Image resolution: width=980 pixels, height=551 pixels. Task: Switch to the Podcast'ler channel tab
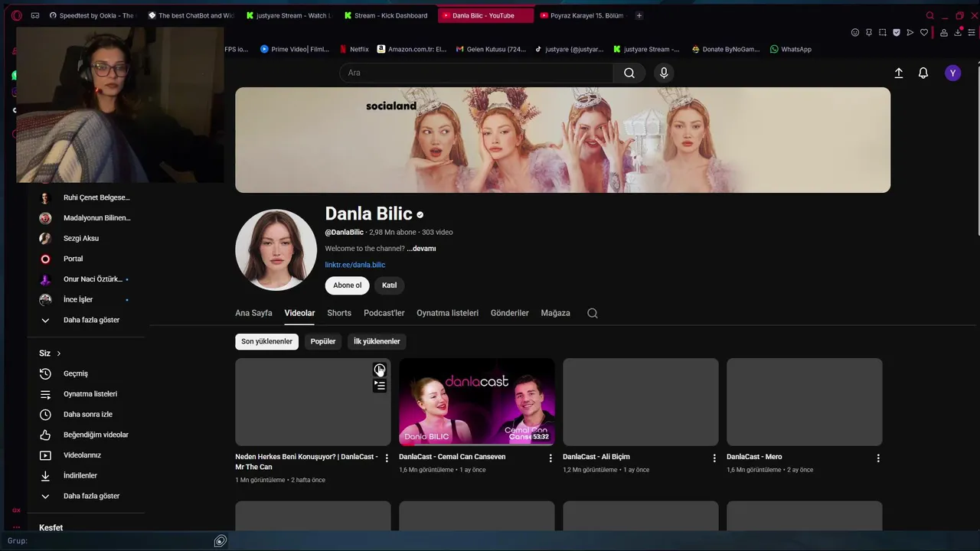pyautogui.click(x=384, y=313)
